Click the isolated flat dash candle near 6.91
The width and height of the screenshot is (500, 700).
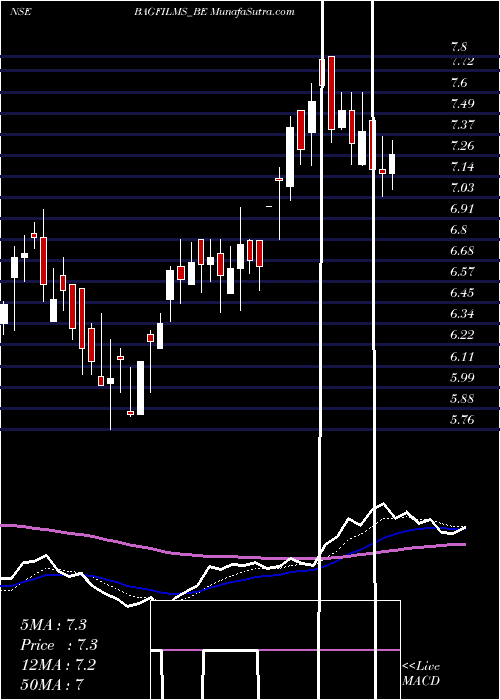269,207
